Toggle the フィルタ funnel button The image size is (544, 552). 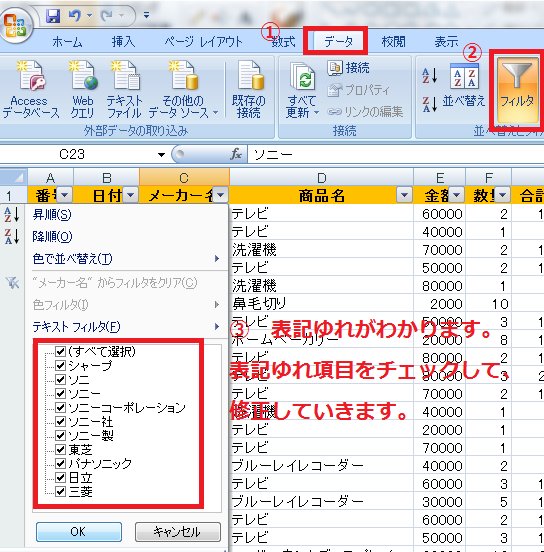(517, 89)
